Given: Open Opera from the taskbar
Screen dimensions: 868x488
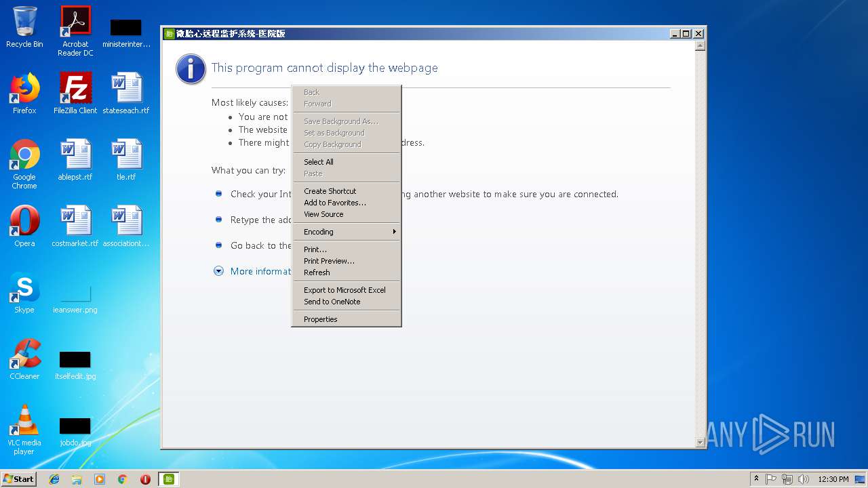Looking at the screenshot, I should [x=145, y=479].
